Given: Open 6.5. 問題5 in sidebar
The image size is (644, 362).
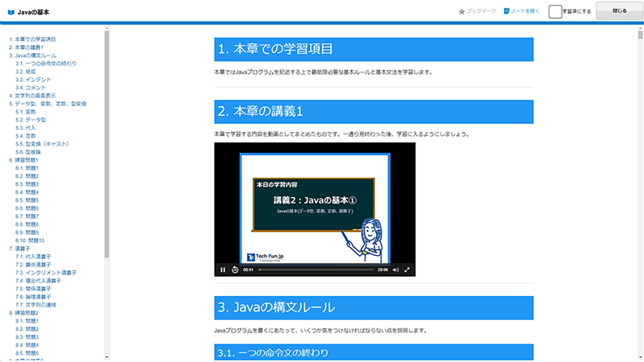Looking at the screenshot, I should 27,200.
